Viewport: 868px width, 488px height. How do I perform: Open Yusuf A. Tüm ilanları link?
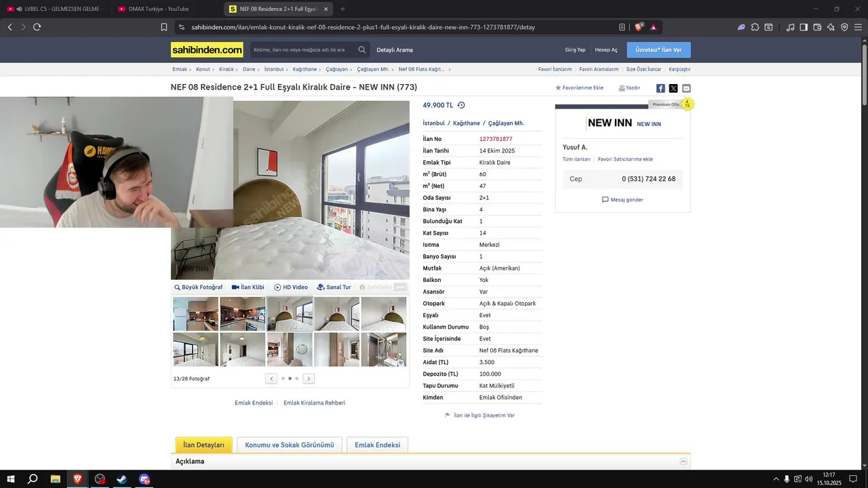pos(576,159)
